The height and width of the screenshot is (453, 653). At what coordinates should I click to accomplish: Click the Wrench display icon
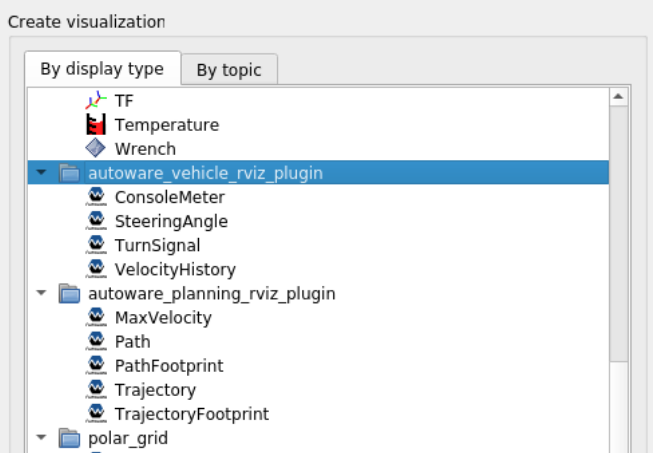[95, 149]
